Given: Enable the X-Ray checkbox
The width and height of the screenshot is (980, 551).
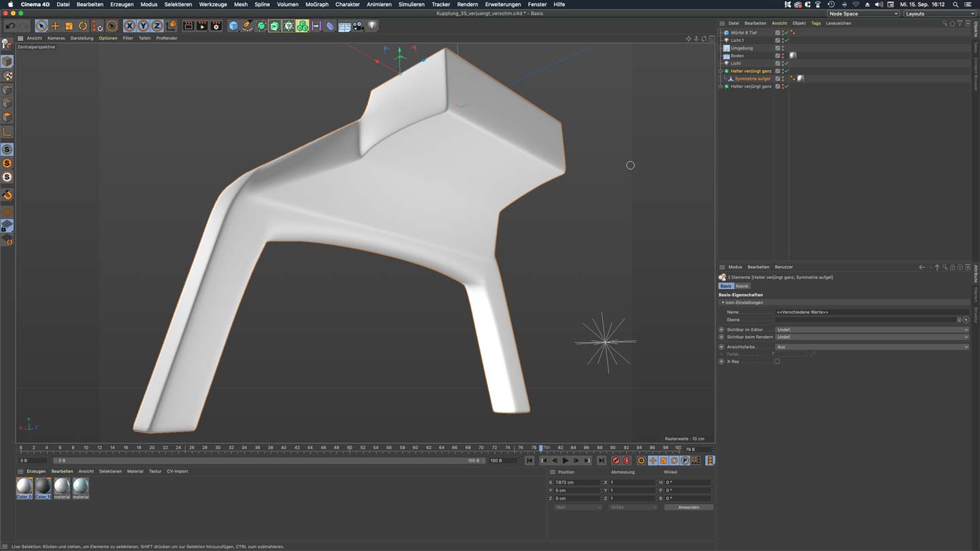Looking at the screenshot, I should (777, 362).
